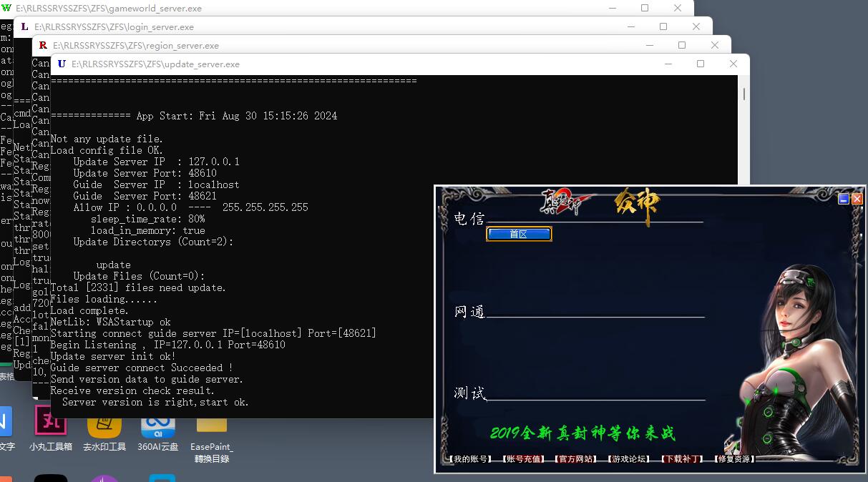The width and height of the screenshot is (868, 482).
Task: Click 修复资源 repair resources link
Action: (734, 459)
